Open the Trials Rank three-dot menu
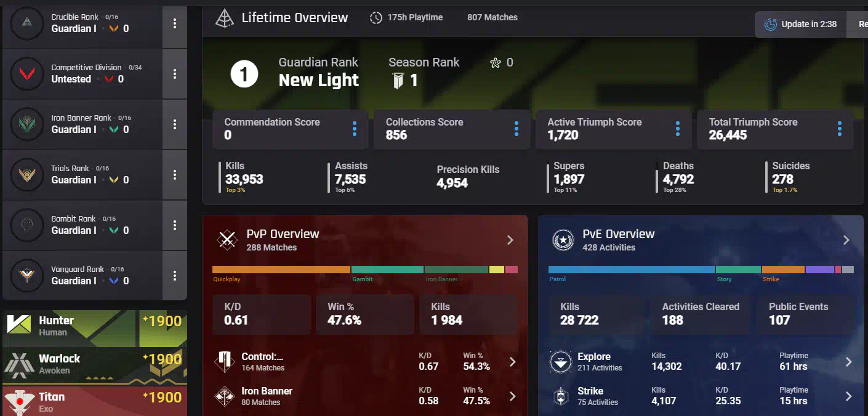This screenshot has width=868, height=416. tap(175, 175)
